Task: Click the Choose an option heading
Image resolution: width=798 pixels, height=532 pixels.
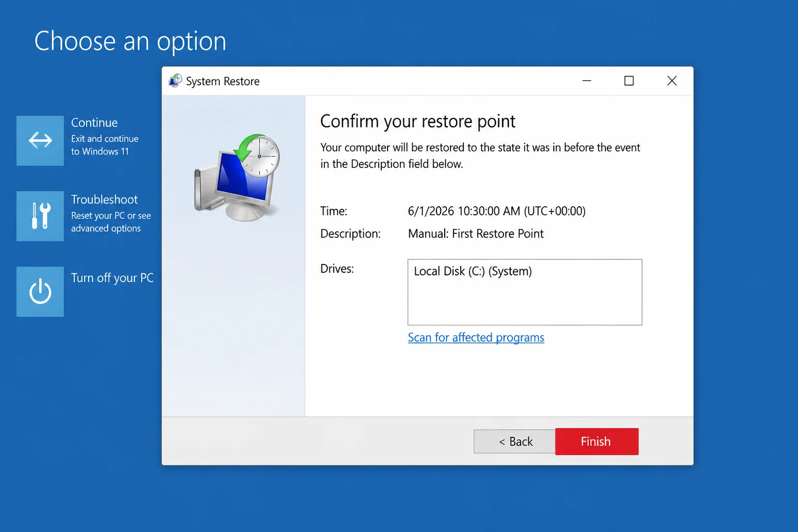Action: pos(130,42)
